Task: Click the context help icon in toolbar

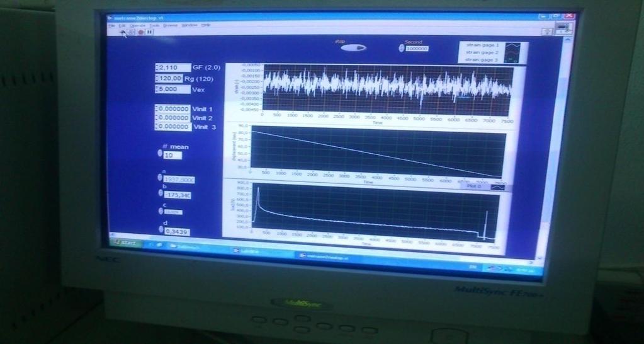Action: (547, 32)
